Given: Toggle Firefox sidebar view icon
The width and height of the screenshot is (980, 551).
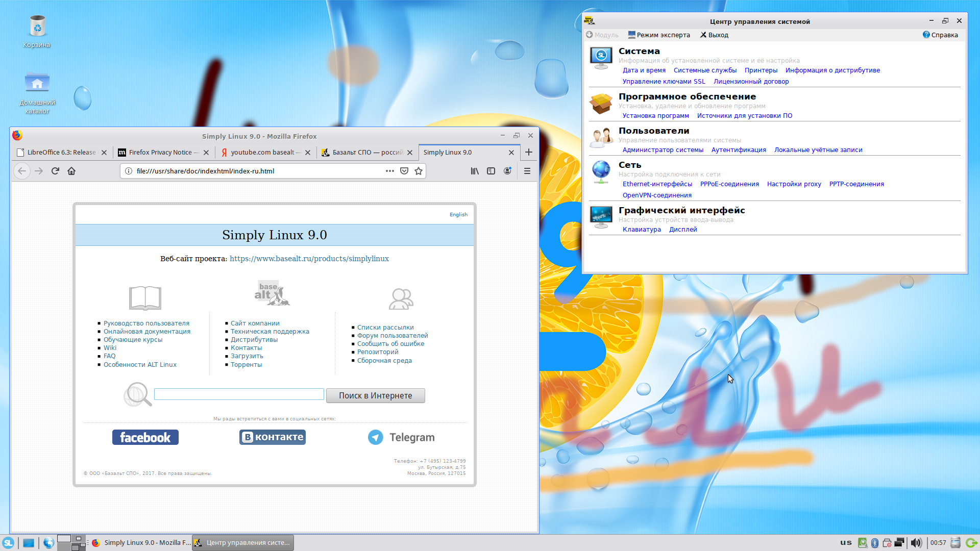Looking at the screenshot, I should pos(491,171).
